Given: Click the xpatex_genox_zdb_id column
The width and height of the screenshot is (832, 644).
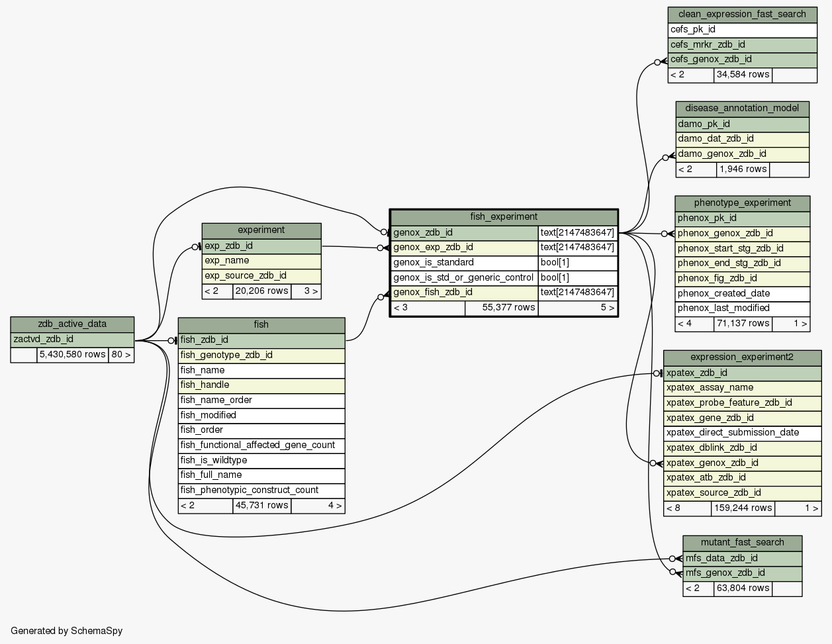Looking at the screenshot, I should (742, 463).
